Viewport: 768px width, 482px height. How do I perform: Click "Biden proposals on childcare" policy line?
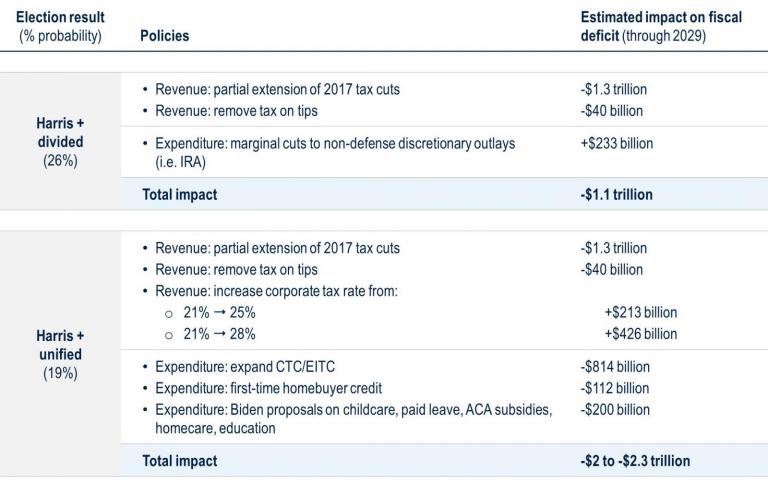click(x=354, y=419)
